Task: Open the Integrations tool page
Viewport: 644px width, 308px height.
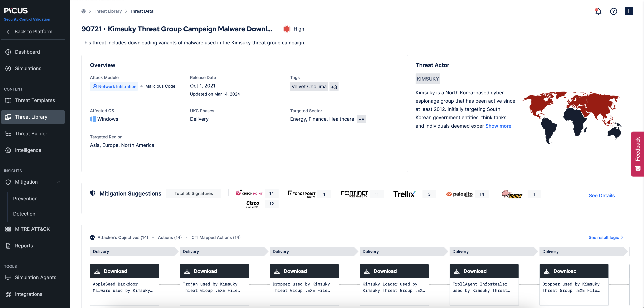Action: coord(28,294)
